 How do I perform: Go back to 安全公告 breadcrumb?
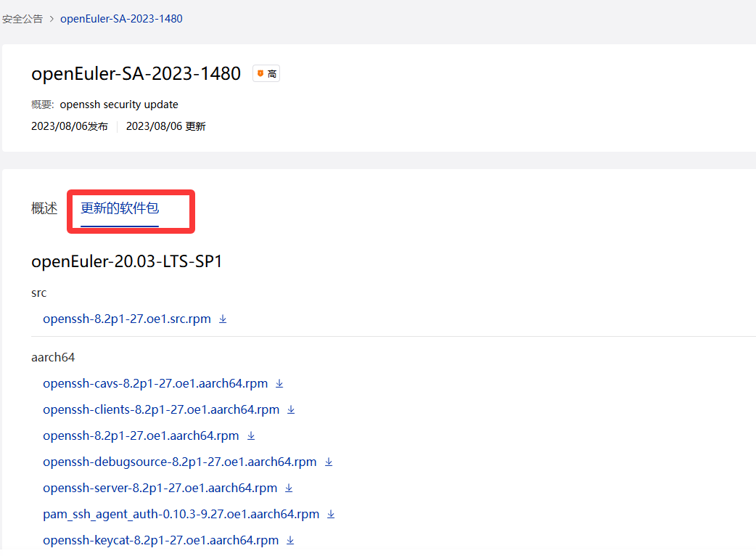tap(22, 19)
